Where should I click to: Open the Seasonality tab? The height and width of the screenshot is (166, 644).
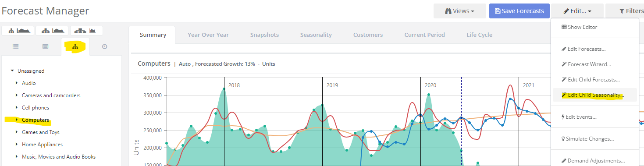316,35
